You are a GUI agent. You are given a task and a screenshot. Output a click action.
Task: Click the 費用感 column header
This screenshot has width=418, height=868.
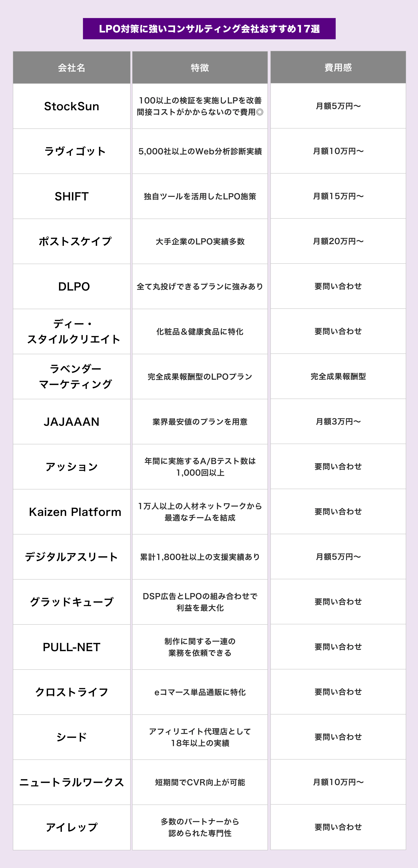[338, 68]
